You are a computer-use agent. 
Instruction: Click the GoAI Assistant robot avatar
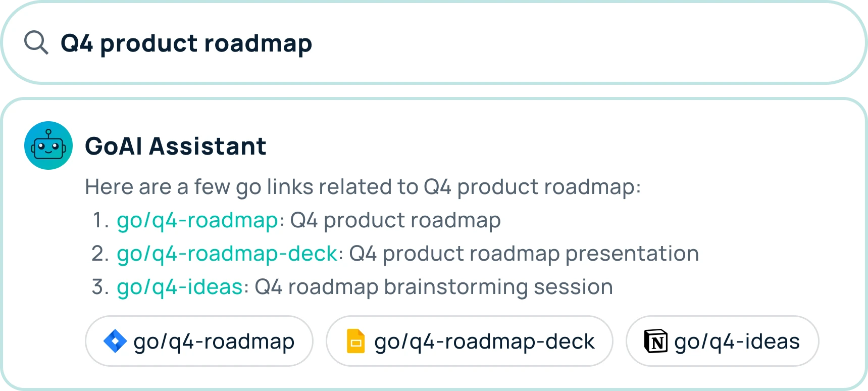[x=48, y=145]
